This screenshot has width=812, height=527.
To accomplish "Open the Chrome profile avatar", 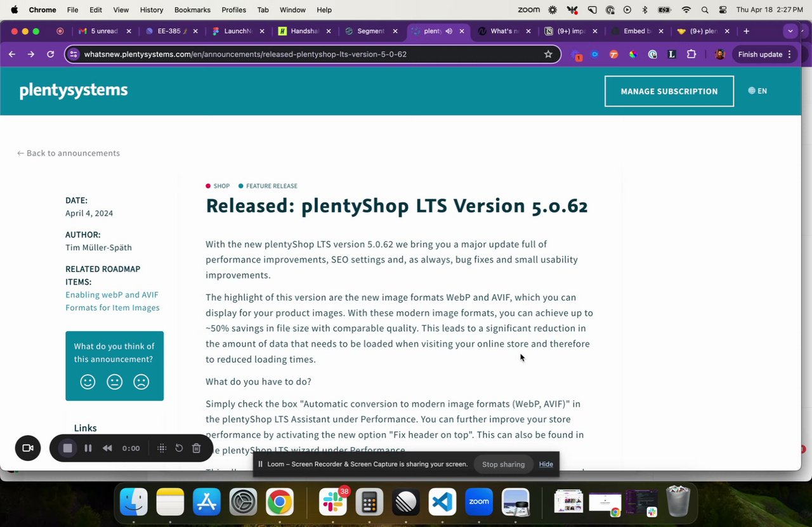I will [x=719, y=55].
